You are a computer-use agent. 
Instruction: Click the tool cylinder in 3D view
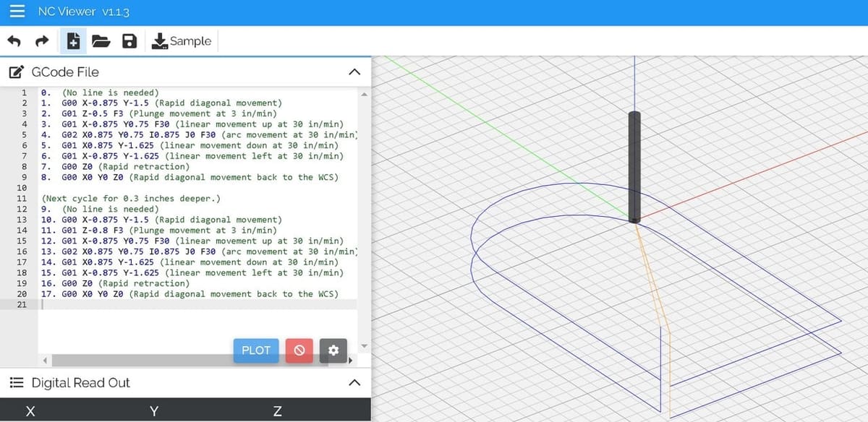click(x=634, y=167)
